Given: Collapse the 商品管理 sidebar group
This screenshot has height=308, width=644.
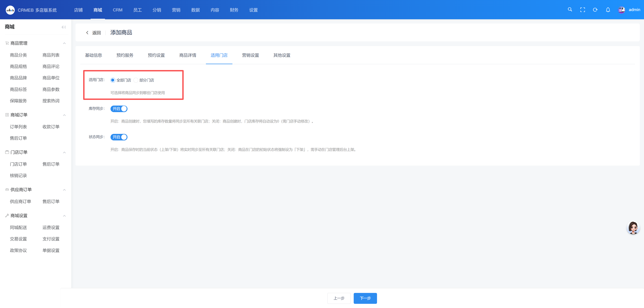Looking at the screenshot, I should coord(64,43).
